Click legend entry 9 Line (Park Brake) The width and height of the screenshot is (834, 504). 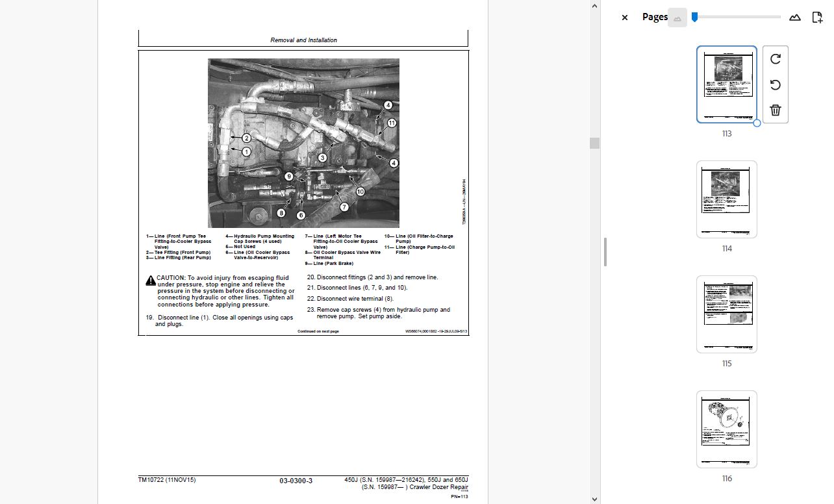point(329,263)
